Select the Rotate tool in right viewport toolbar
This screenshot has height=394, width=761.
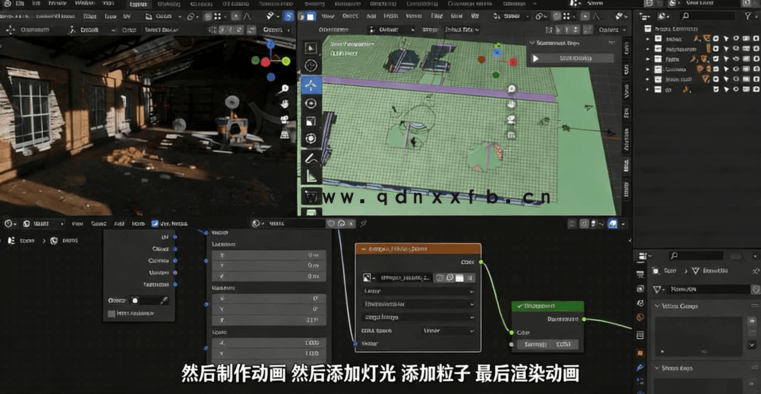click(311, 103)
